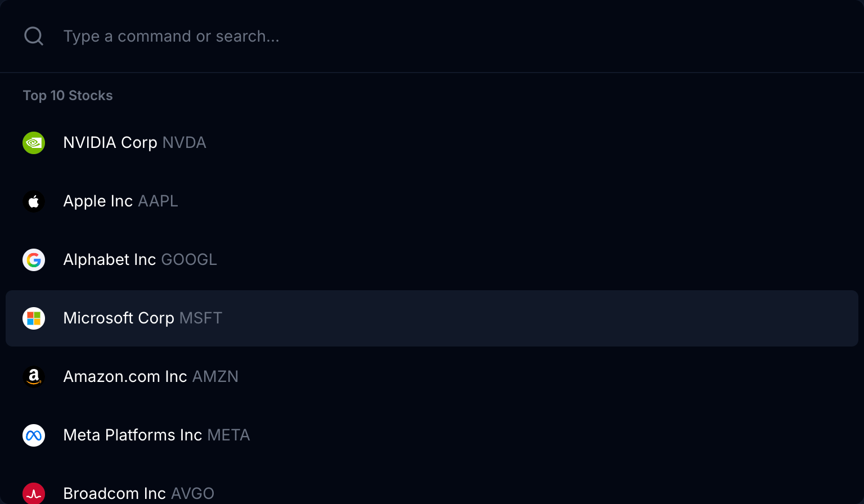The image size is (864, 504).
Task: Click the AVGO ticker symbol
Action: click(193, 494)
